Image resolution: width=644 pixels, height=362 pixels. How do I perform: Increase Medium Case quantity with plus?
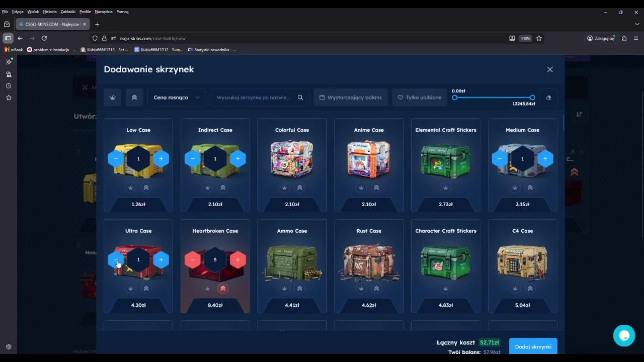(545, 159)
